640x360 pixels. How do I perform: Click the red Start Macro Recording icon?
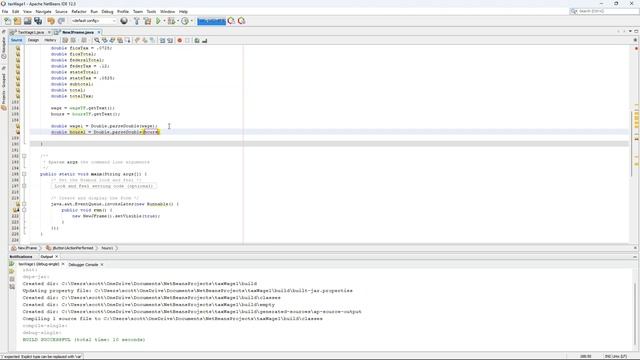(179, 40)
